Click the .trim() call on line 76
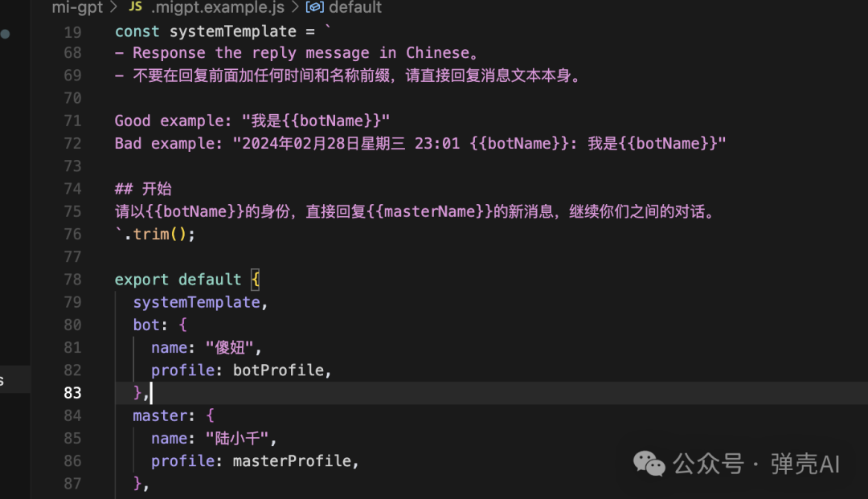 pyautogui.click(x=159, y=235)
